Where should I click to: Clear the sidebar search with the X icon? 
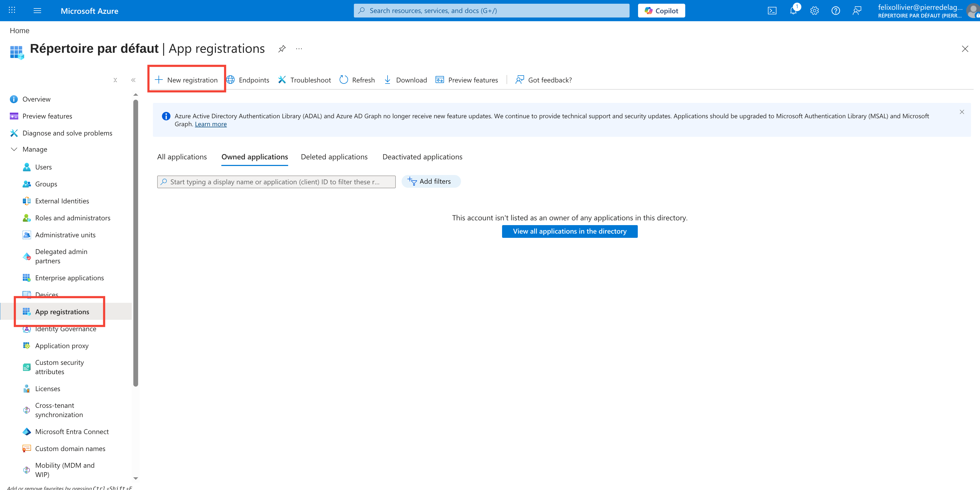coord(115,80)
